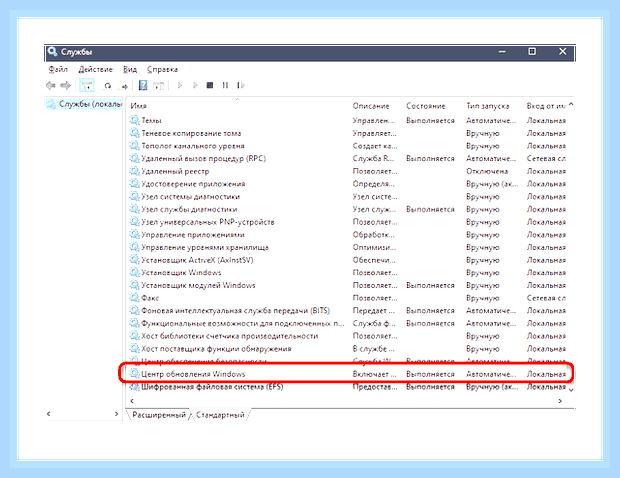Switch to the Стандартный tab
The height and width of the screenshot is (478, 620).
coord(220,415)
